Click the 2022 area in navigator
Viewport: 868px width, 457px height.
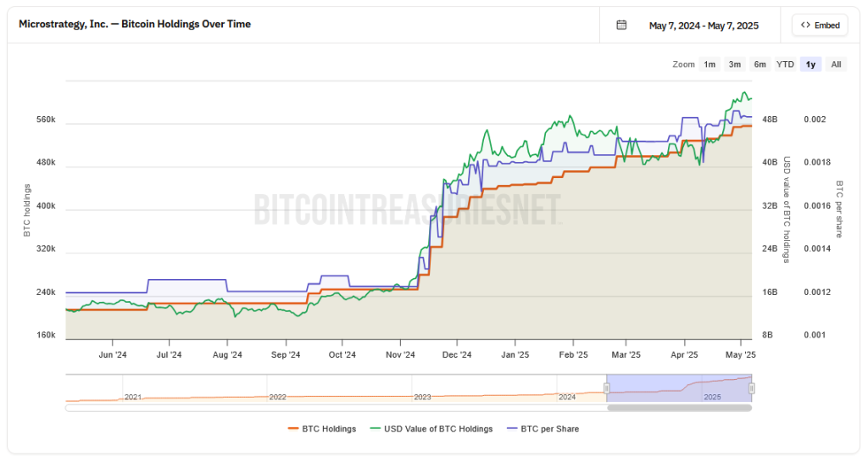277,397
